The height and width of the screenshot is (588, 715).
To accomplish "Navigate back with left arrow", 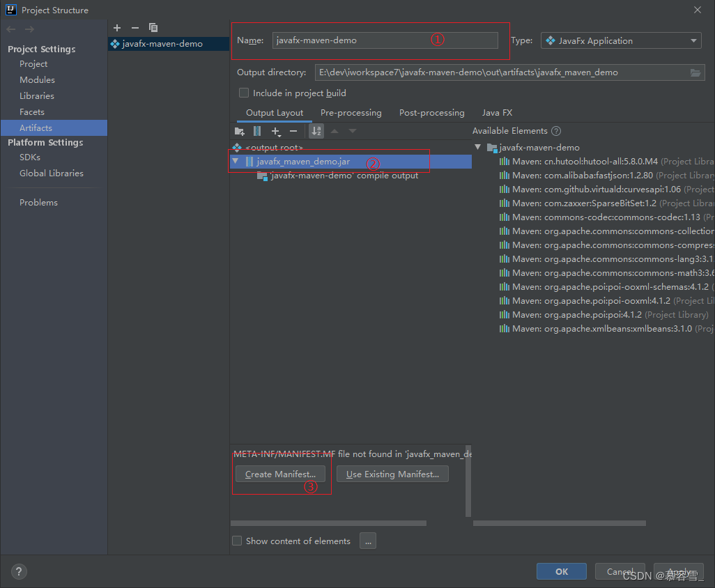I will (11, 29).
